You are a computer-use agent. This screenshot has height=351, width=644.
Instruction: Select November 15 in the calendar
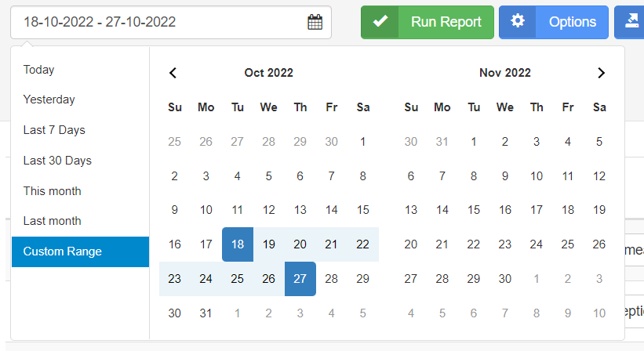click(474, 210)
